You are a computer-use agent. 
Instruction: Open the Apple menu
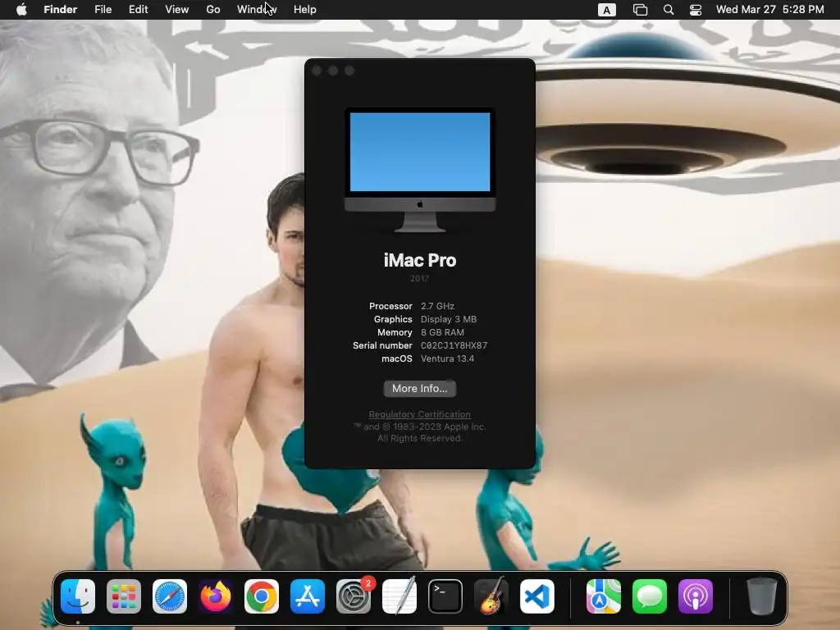(21, 10)
